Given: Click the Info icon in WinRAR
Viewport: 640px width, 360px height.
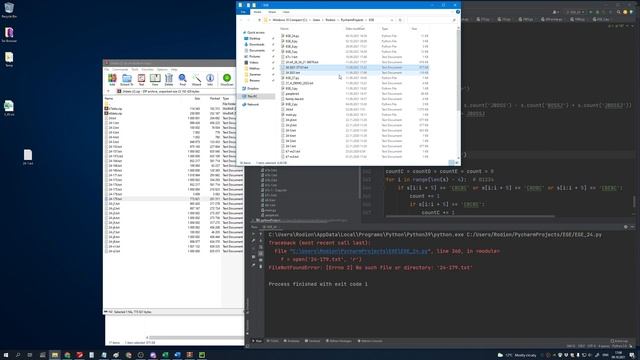Looking at the screenshot, I should pyautogui.click(x=210, y=79).
